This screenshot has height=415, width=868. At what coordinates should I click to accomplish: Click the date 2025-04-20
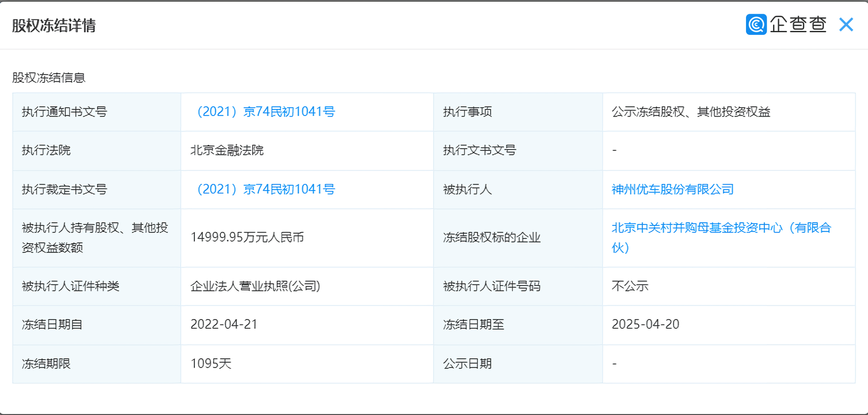tap(645, 325)
